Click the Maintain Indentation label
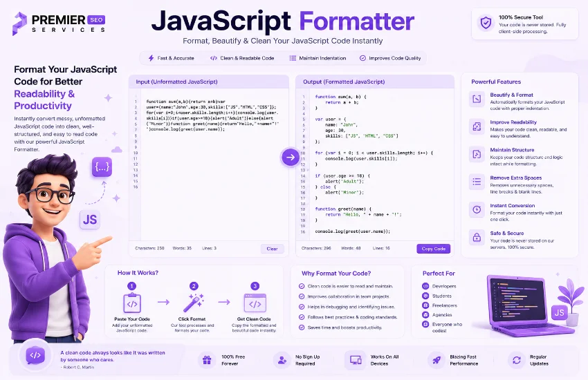Screen dimensions: 588x380 [322, 58]
